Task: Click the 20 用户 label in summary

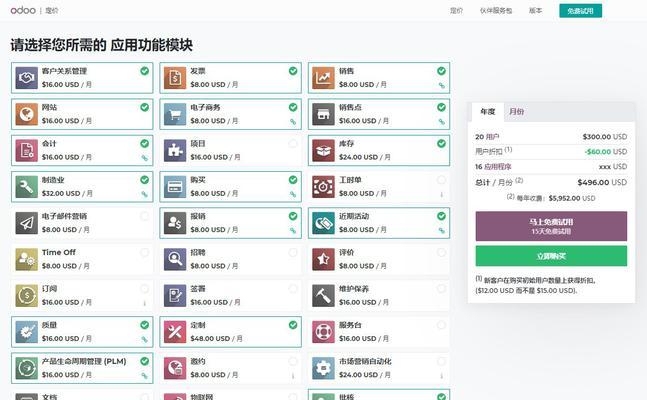Action: [x=487, y=137]
